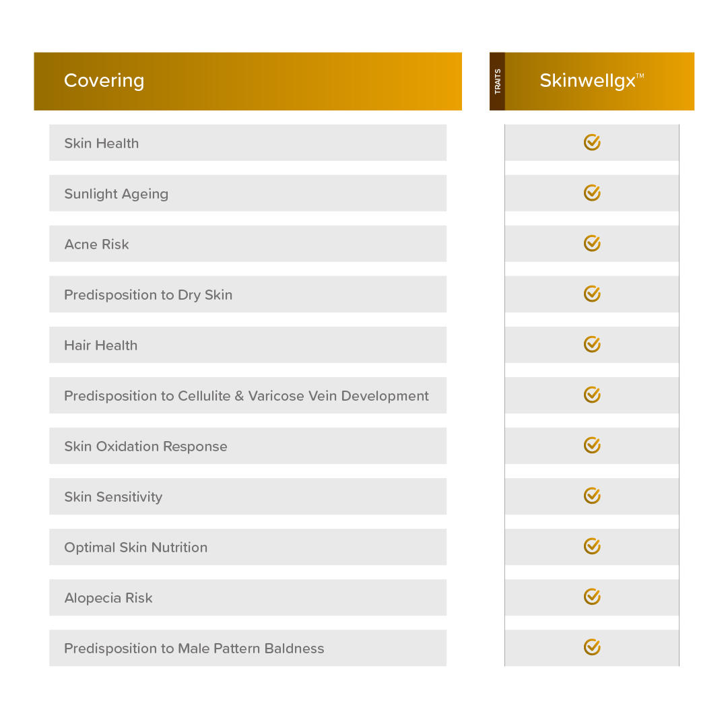
Task: Click the Skin Oxidation Response checkmark
Action: [592, 445]
